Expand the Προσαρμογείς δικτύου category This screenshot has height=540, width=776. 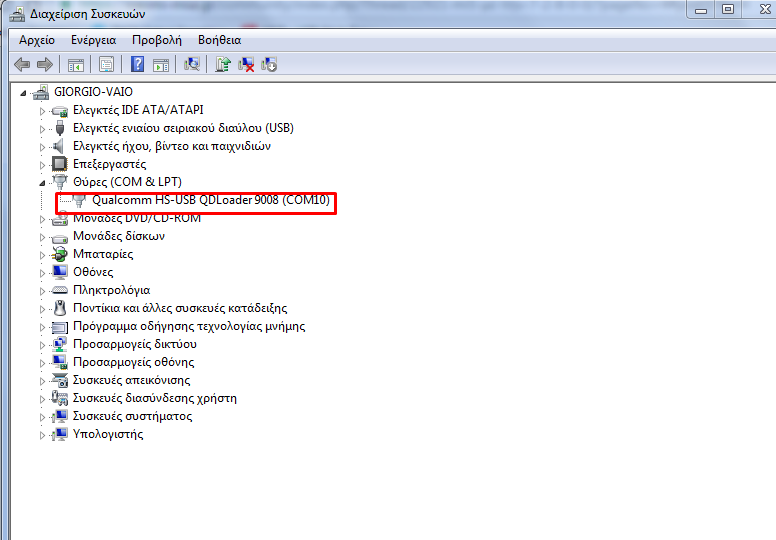43,344
